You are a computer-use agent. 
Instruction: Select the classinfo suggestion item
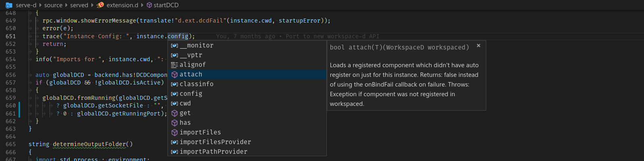(196, 84)
